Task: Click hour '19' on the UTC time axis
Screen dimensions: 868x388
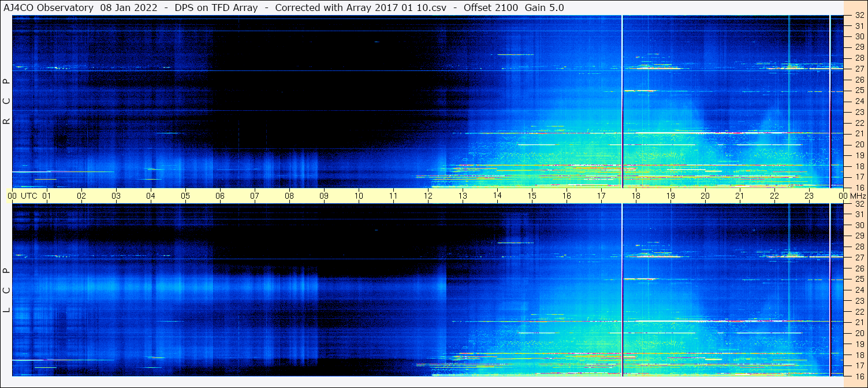Action: pos(670,196)
